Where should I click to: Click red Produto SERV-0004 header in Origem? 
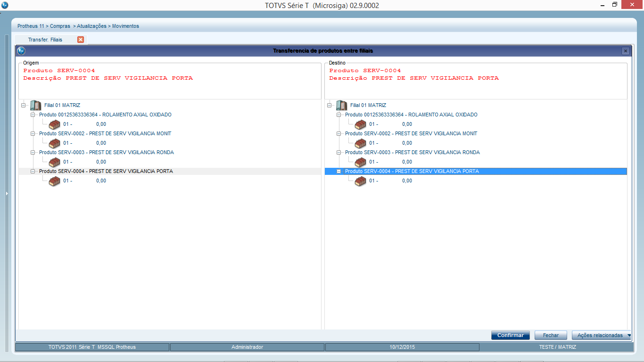[x=59, y=71]
